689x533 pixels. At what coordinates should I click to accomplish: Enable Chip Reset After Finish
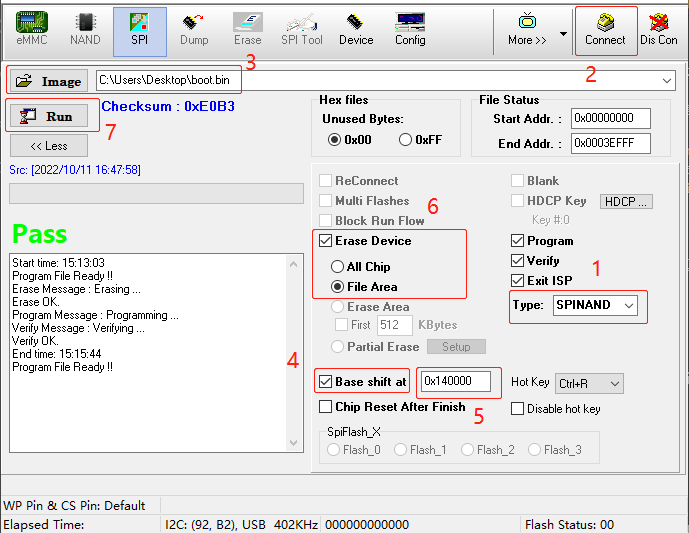(x=326, y=407)
